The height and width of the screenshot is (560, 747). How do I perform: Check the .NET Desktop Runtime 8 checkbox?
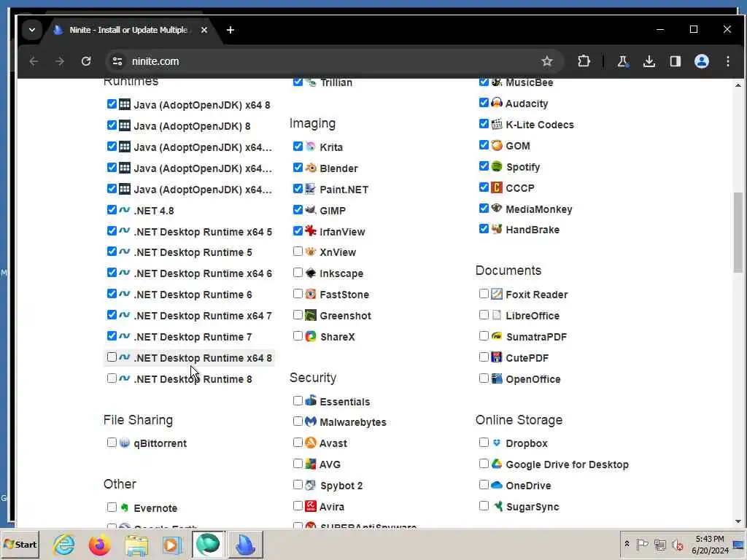112,378
